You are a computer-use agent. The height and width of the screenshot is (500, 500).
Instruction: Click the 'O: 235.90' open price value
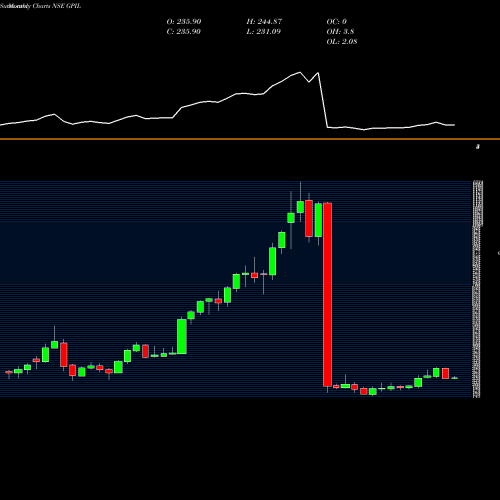point(184,21)
